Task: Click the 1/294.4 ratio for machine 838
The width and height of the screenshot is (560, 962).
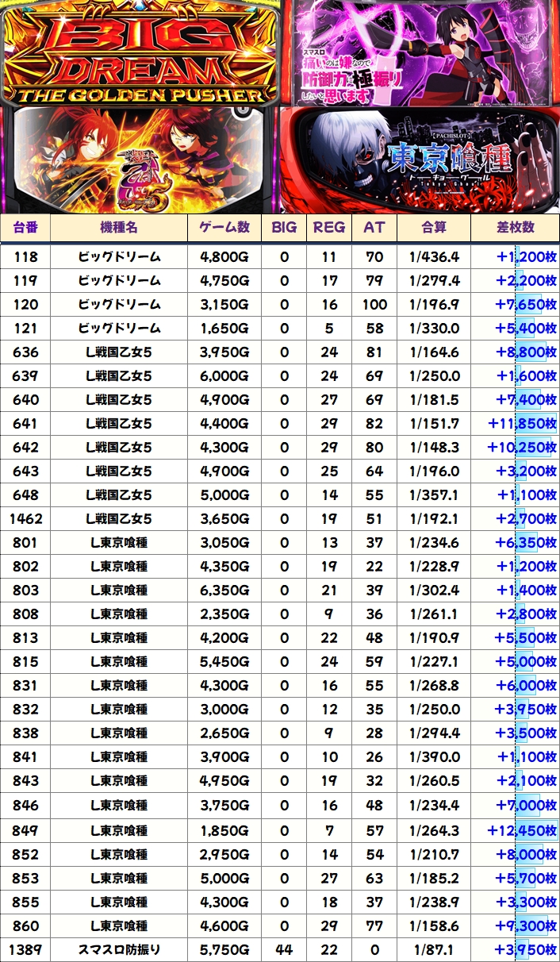Action: pos(434,733)
